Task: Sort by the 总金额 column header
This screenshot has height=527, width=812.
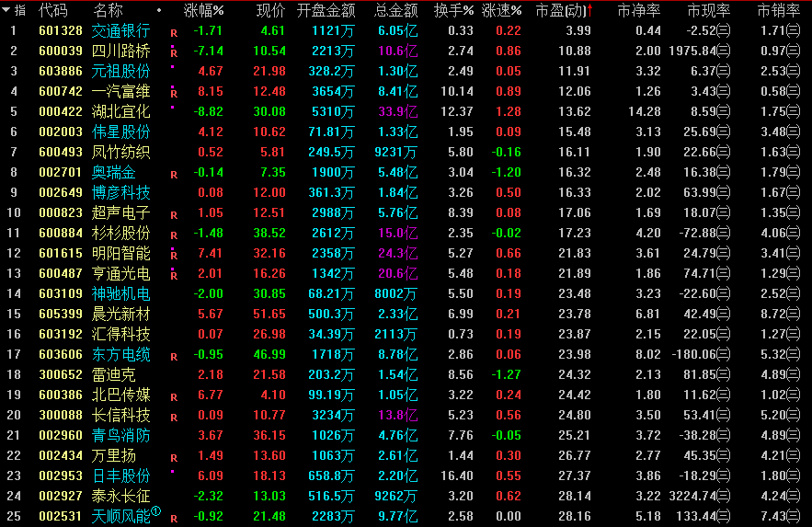Action: pyautogui.click(x=396, y=10)
